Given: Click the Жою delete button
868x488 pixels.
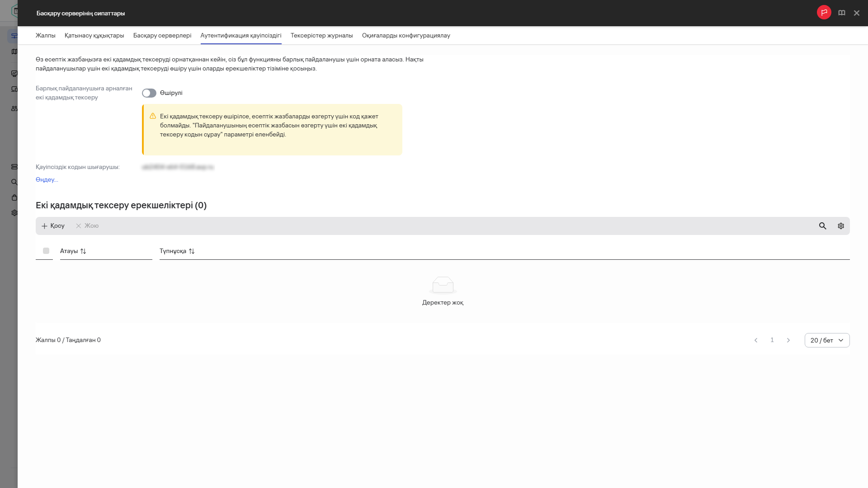Looking at the screenshot, I should click(87, 226).
